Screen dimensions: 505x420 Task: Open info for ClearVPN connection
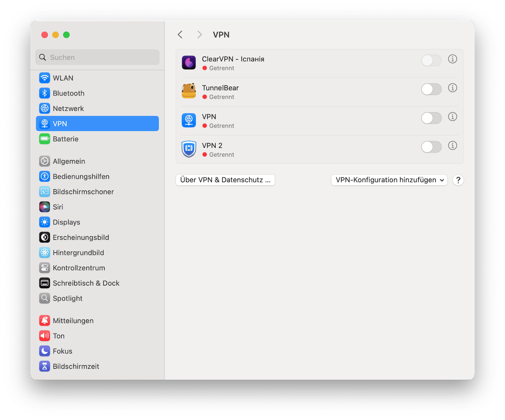pyautogui.click(x=452, y=59)
